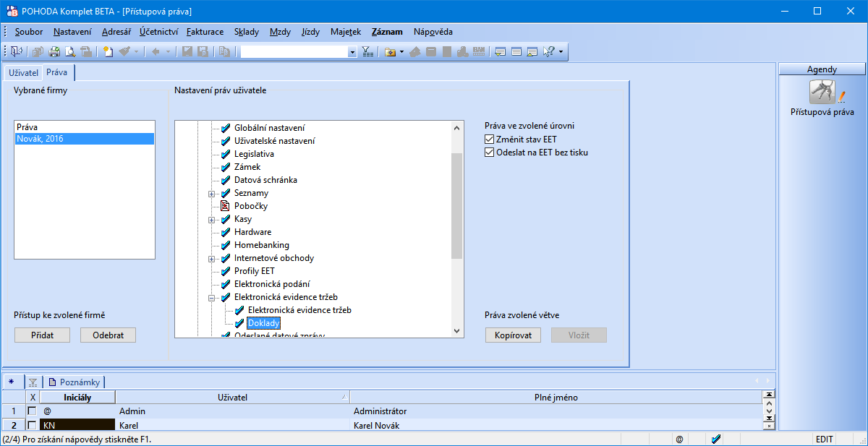Open the Záznam menu

(387, 32)
